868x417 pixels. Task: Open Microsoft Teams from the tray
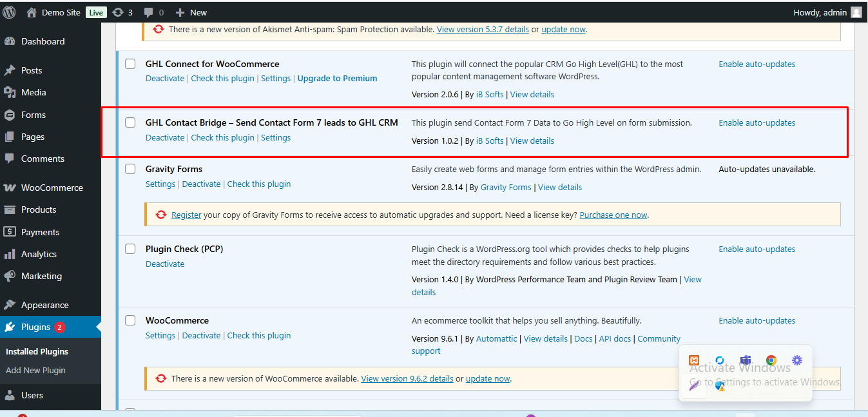point(746,360)
